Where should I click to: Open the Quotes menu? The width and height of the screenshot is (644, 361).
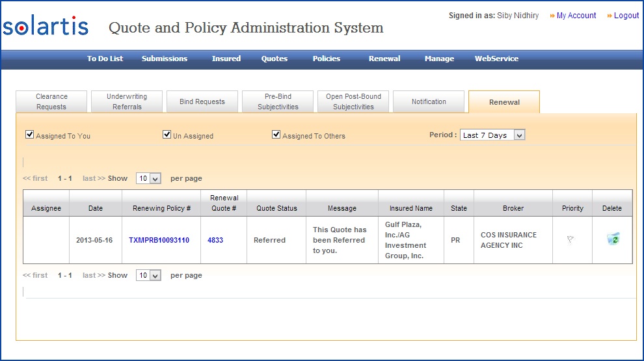tap(275, 59)
